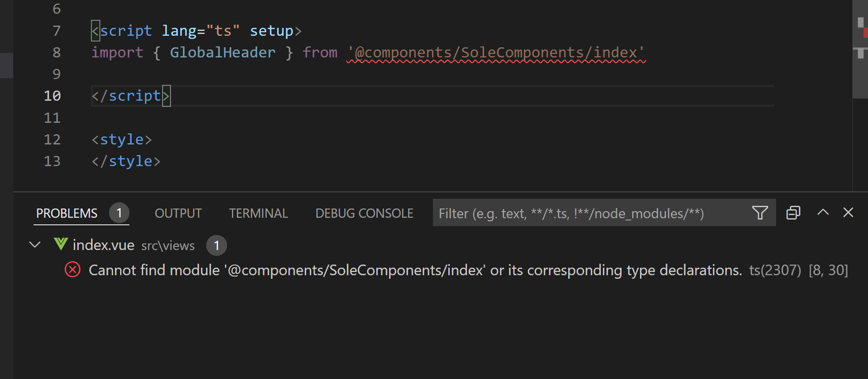Place cursor on the GlobalHeader import name
Viewport: 868px width, 379px height.
point(223,53)
